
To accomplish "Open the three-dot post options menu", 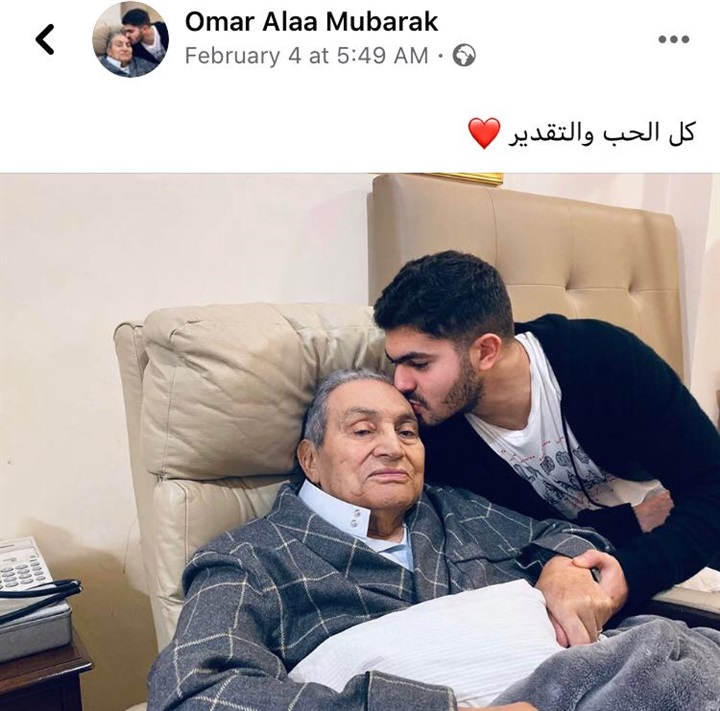I will [674, 40].
